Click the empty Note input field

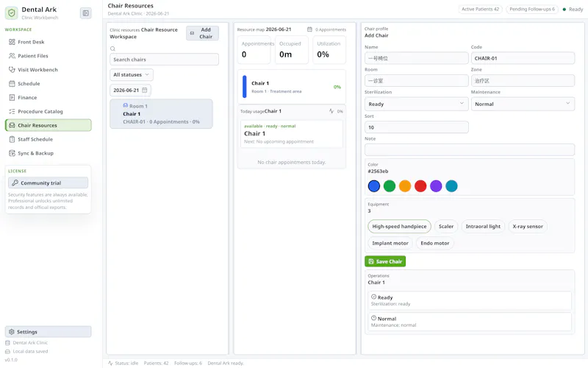[470, 150]
